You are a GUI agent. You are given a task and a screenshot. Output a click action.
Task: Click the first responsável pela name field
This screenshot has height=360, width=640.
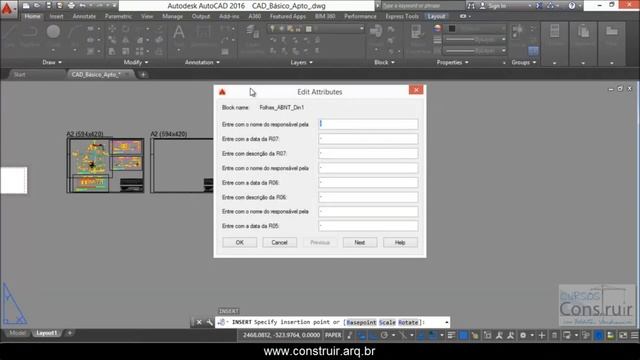368,124
